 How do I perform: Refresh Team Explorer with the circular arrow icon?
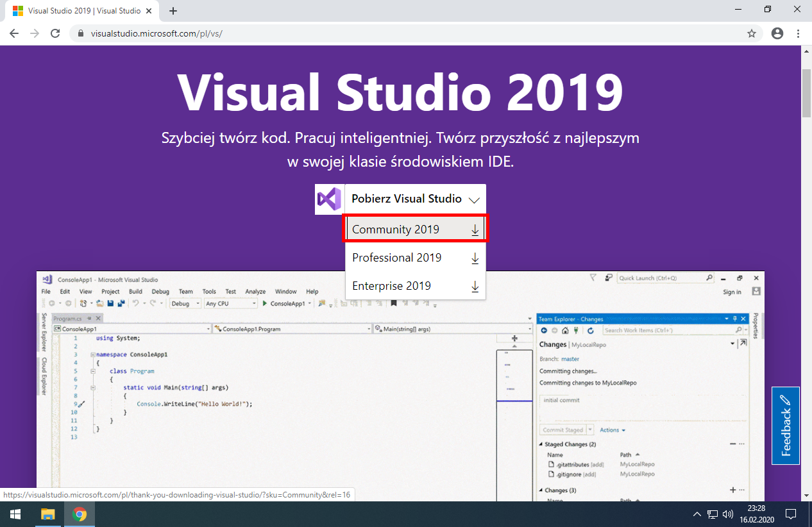(x=591, y=330)
